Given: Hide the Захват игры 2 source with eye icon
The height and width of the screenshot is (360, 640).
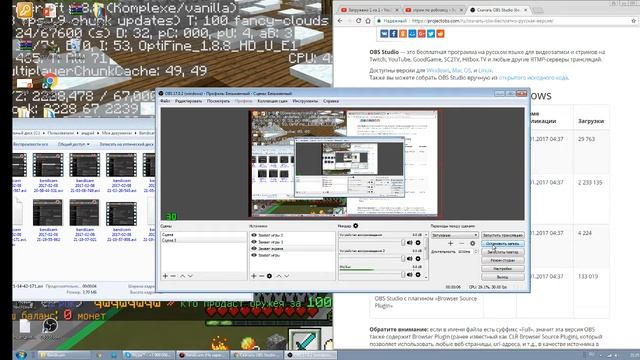Looking at the screenshot, I should [254, 236].
